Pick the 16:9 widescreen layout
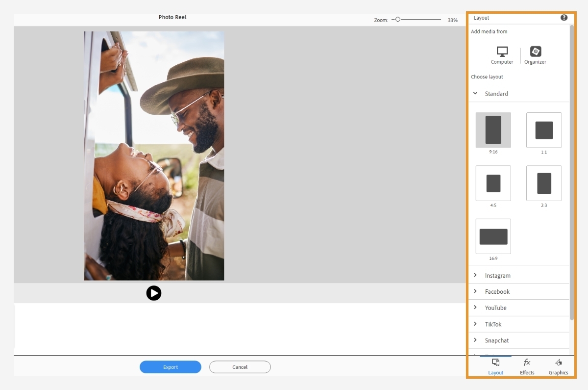 [493, 236]
